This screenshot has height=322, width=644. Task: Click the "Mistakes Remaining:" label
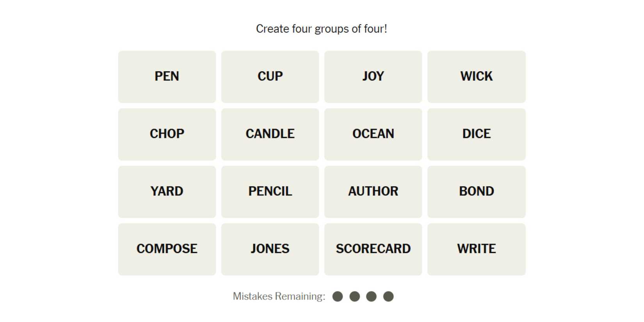(279, 297)
